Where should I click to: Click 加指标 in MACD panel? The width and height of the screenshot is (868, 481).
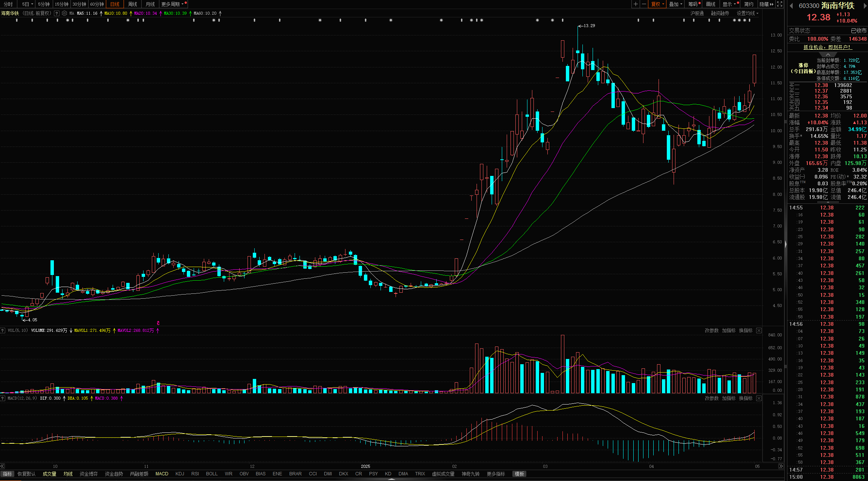(x=729, y=398)
